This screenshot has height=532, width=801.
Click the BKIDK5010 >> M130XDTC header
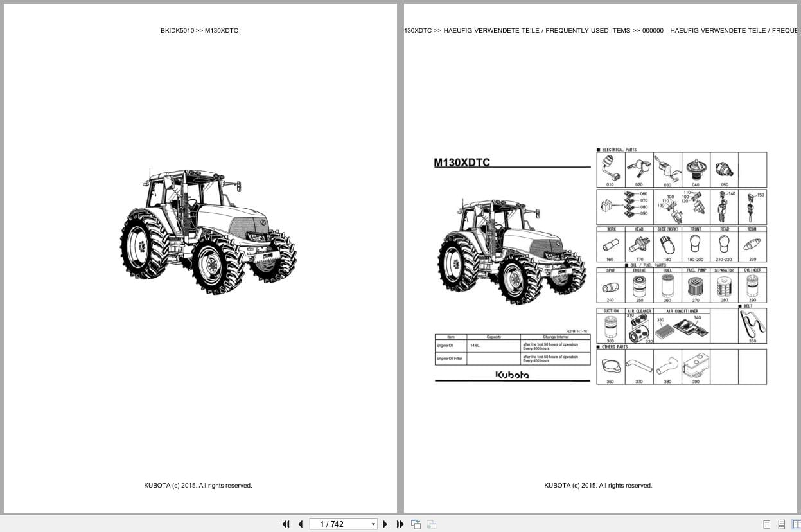(x=199, y=30)
